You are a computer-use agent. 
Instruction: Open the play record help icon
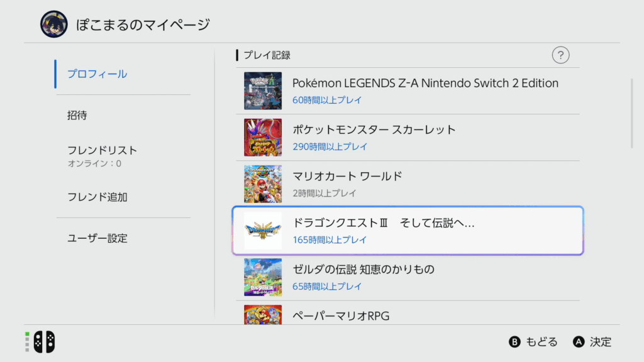(x=560, y=55)
